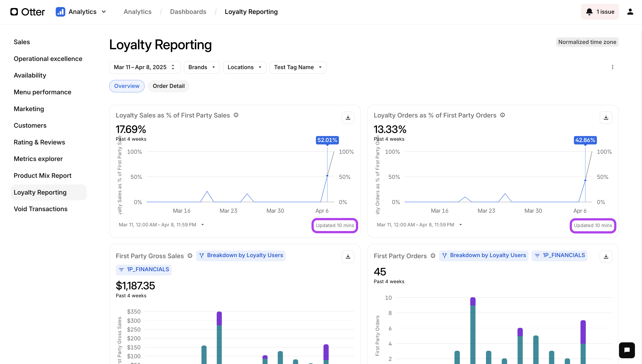
Task: Download Loyalty Sales percentage chart
Action: (348, 118)
